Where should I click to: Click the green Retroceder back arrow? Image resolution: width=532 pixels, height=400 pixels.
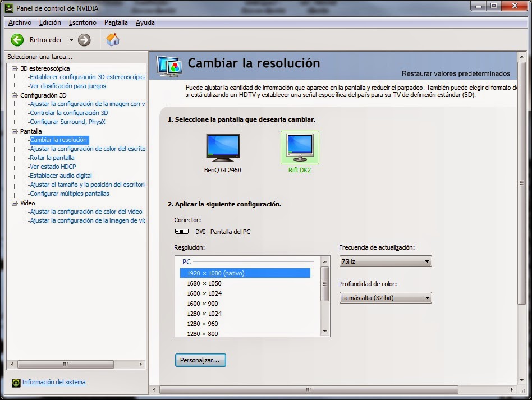click(x=17, y=40)
